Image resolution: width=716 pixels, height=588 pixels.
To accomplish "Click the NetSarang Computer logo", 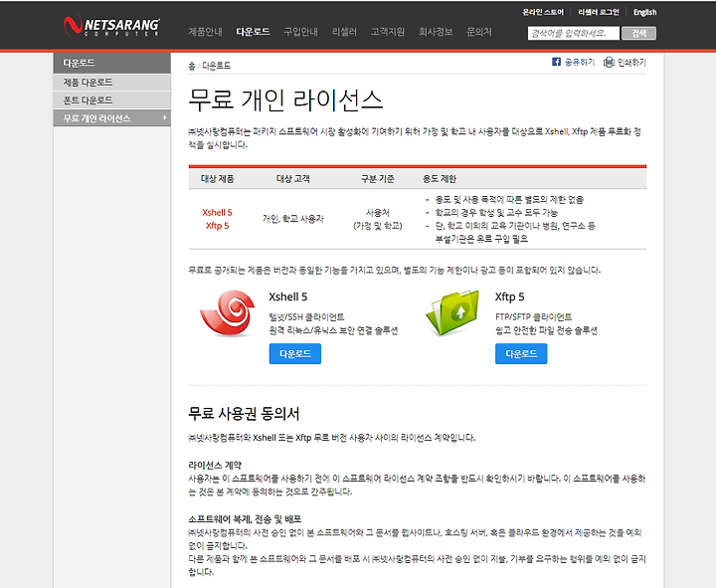I will click(x=111, y=25).
